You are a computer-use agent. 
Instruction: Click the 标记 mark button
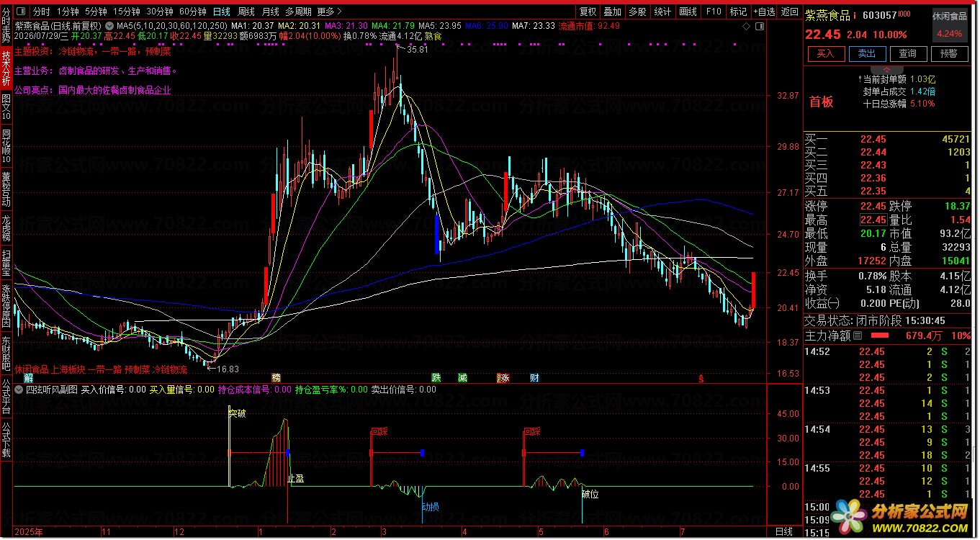[739, 12]
